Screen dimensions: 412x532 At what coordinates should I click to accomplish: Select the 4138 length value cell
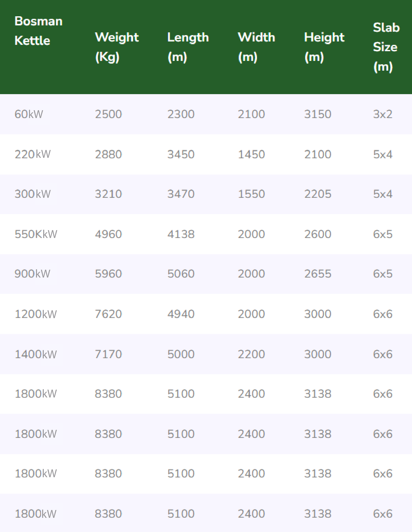coord(181,234)
